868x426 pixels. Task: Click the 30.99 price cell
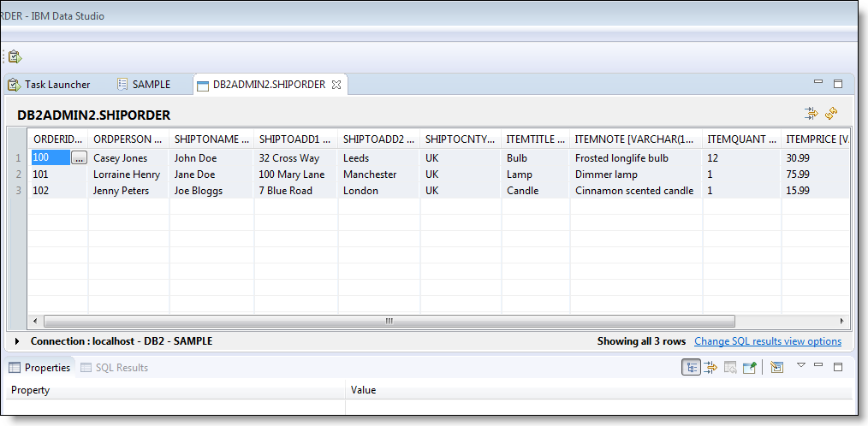tap(816, 158)
